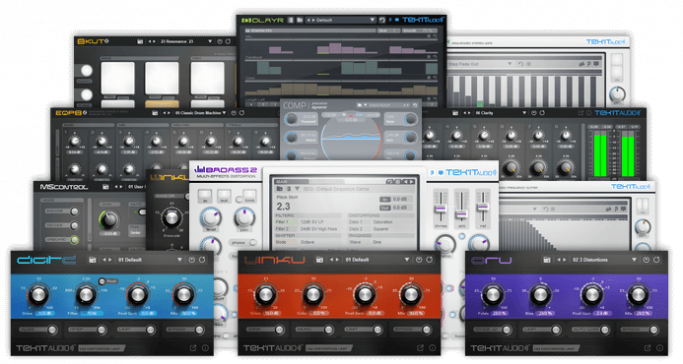Viewport: 683px width, 364px height.
Task: Click the middle white pad in 8Kut
Action: click(x=162, y=78)
